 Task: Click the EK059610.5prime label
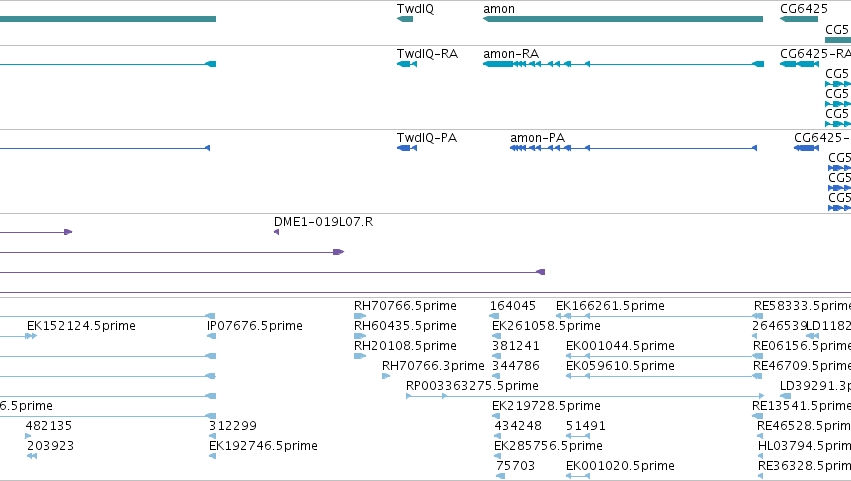tap(620, 366)
